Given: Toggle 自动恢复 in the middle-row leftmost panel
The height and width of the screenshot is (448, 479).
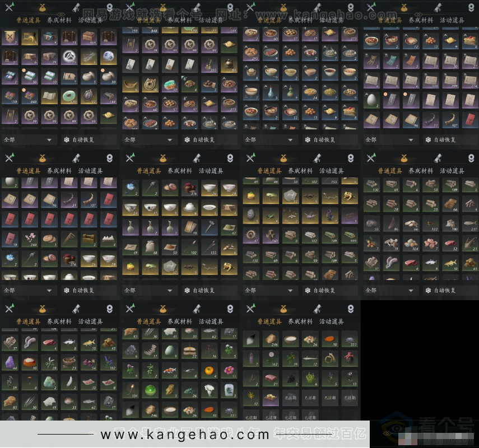Looking at the screenshot, I should pos(85,290).
